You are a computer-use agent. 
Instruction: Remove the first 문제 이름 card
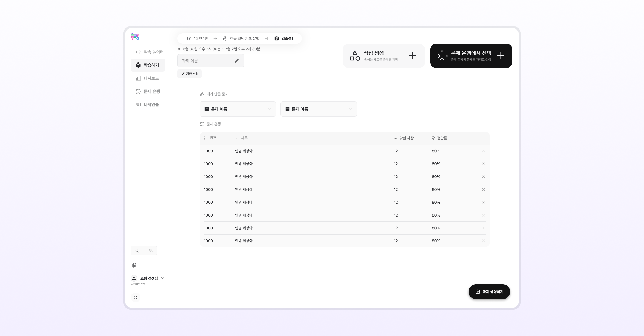tap(270, 109)
